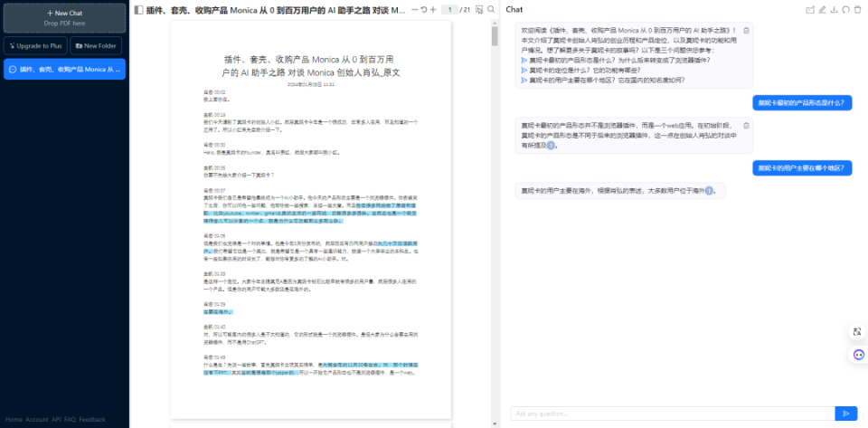Click citation badge 1 after 位于海外

tap(709, 191)
